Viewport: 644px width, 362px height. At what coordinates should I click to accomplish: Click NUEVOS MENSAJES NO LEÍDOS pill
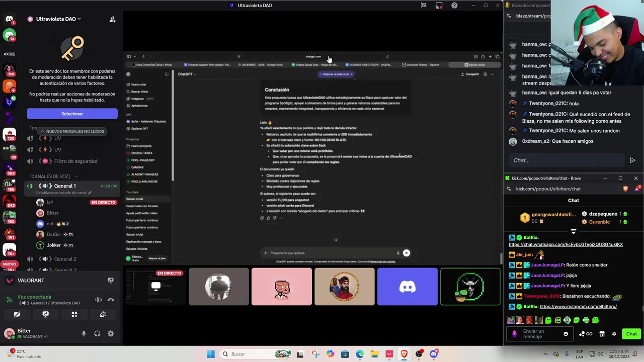point(72,131)
